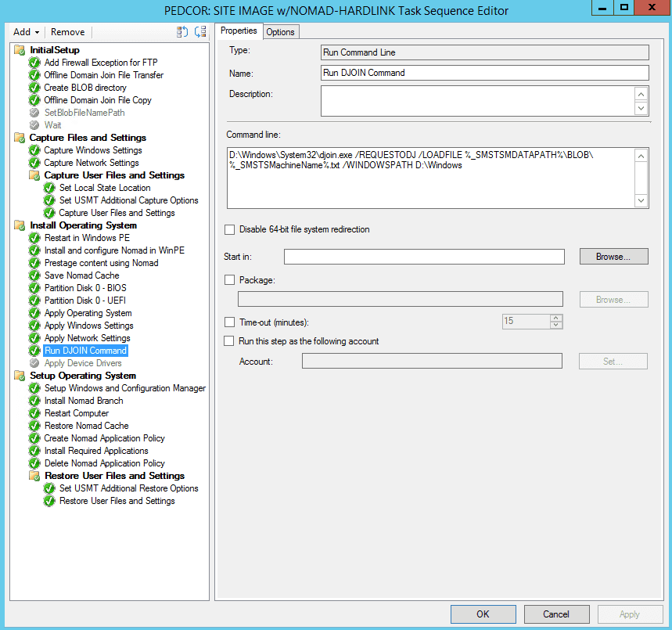Image resolution: width=672 pixels, height=630 pixels.
Task: Switch to the Options tab
Action: (x=281, y=32)
